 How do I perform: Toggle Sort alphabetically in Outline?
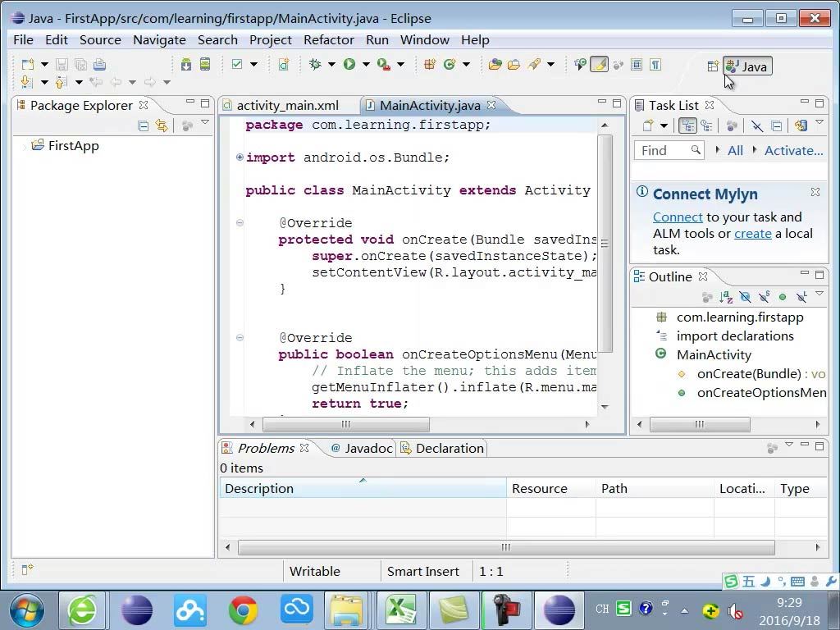[x=726, y=297]
